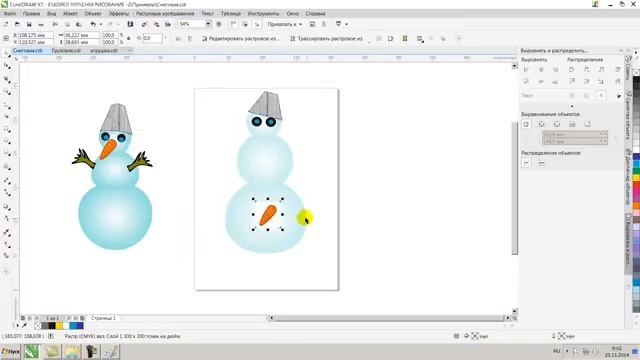Expand the text alignment options arrow

pos(618,96)
